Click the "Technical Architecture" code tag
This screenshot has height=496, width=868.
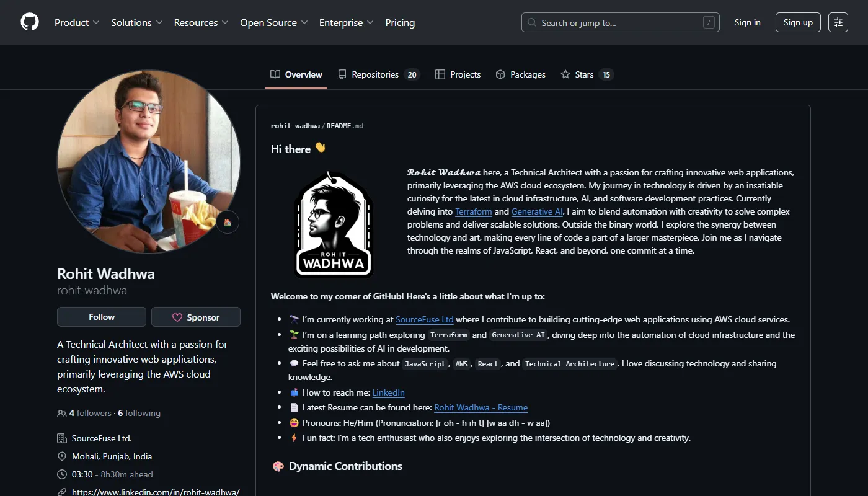pos(570,364)
